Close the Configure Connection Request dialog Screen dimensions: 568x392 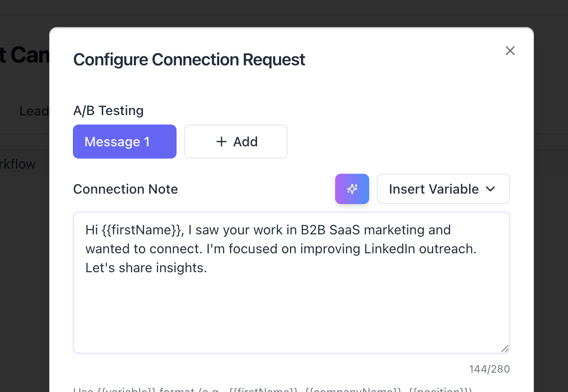pyautogui.click(x=510, y=51)
